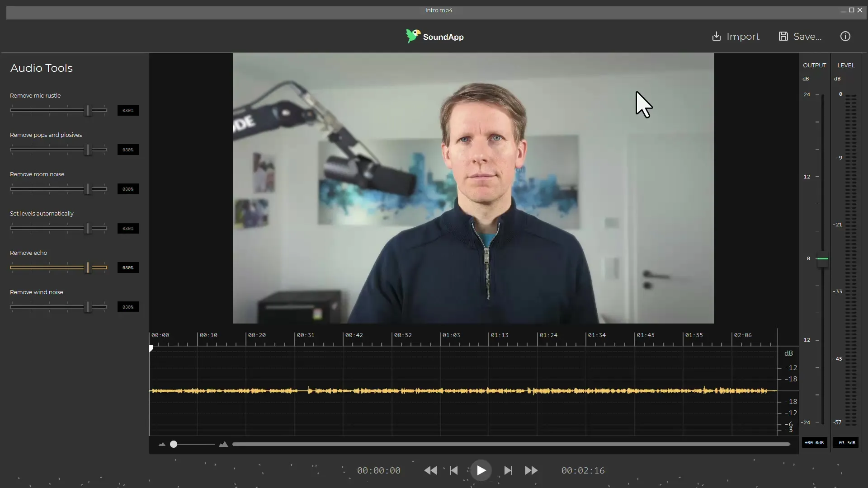Click Save to export the project
Image resolution: width=868 pixels, height=488 pixels.
click(x=800, y=36)
